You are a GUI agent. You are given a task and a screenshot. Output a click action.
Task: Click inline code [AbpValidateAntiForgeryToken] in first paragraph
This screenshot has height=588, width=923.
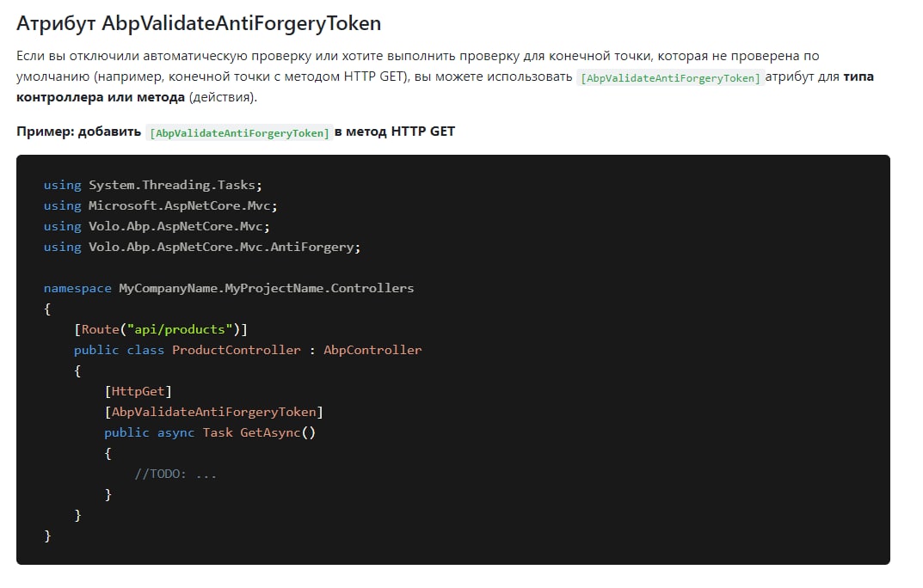671,78
